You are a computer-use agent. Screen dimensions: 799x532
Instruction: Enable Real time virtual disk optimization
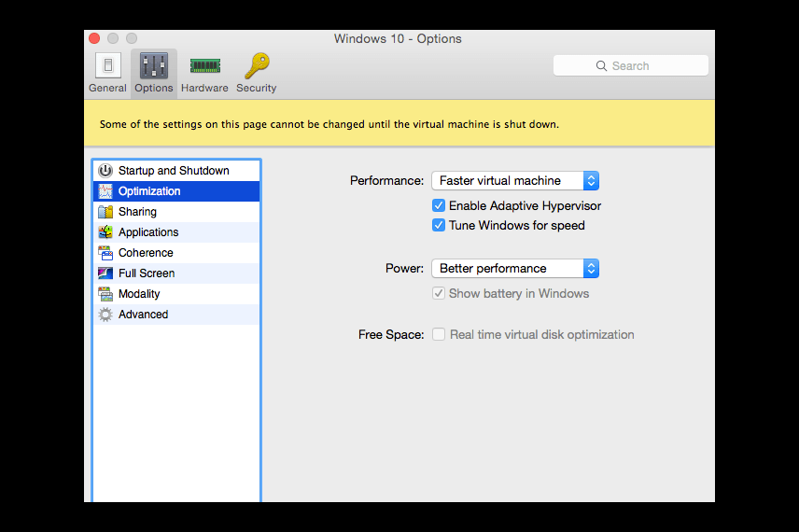(438, 334)
